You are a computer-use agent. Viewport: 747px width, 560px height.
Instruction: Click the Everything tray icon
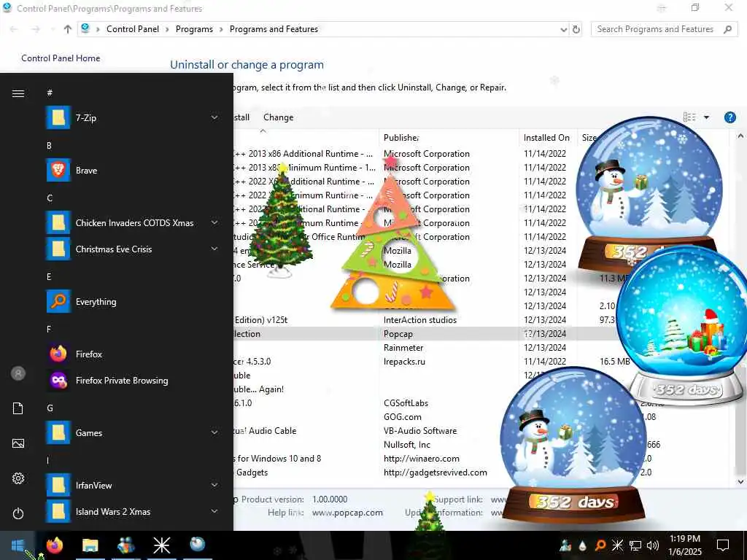600,545
